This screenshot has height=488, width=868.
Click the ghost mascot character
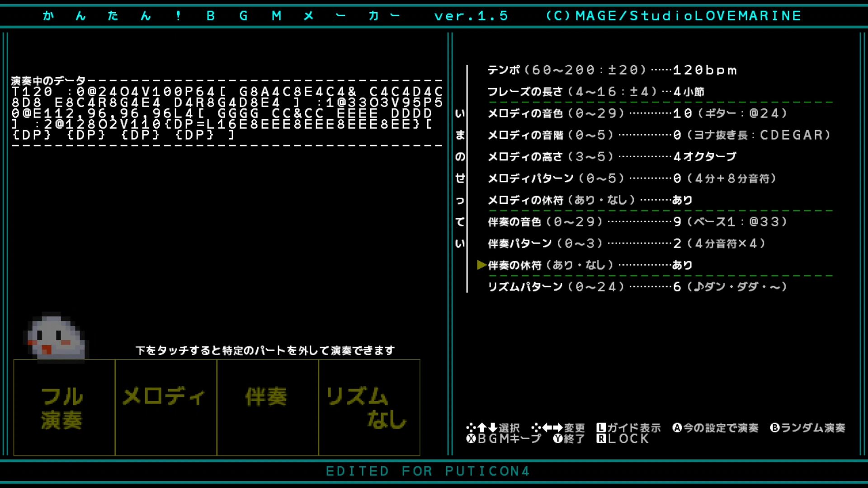point(56,337)
